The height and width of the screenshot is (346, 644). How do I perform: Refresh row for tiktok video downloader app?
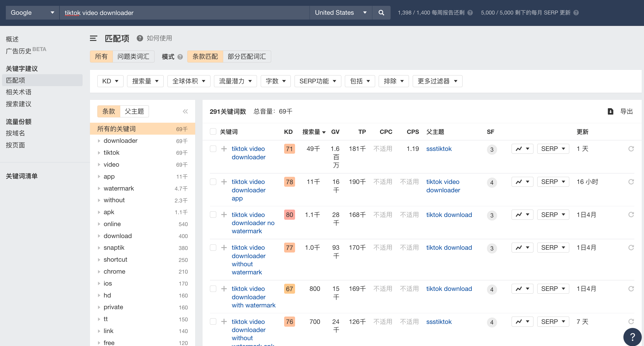(631, 182)
